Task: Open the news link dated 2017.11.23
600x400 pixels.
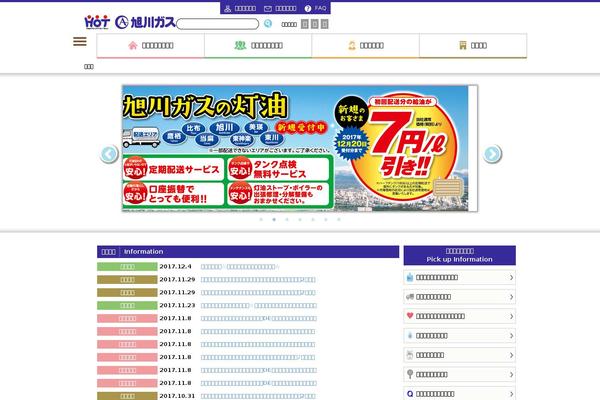Action: pos(259,305)
